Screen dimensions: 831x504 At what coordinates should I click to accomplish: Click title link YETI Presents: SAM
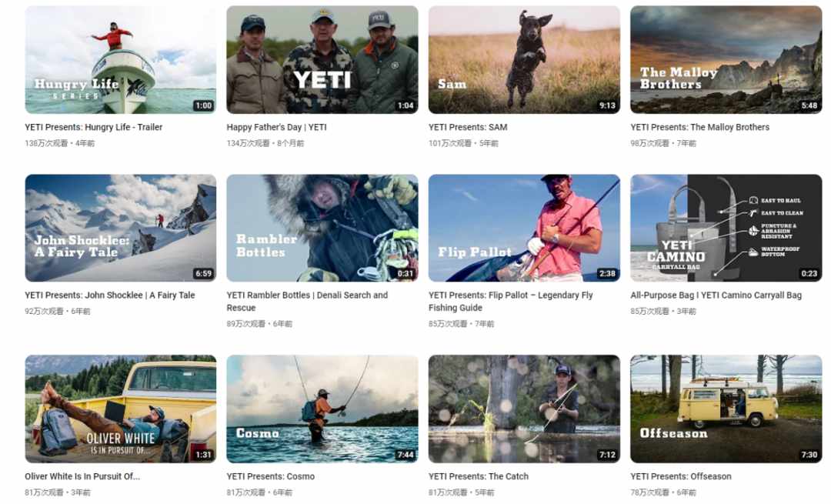pos(468,127)
